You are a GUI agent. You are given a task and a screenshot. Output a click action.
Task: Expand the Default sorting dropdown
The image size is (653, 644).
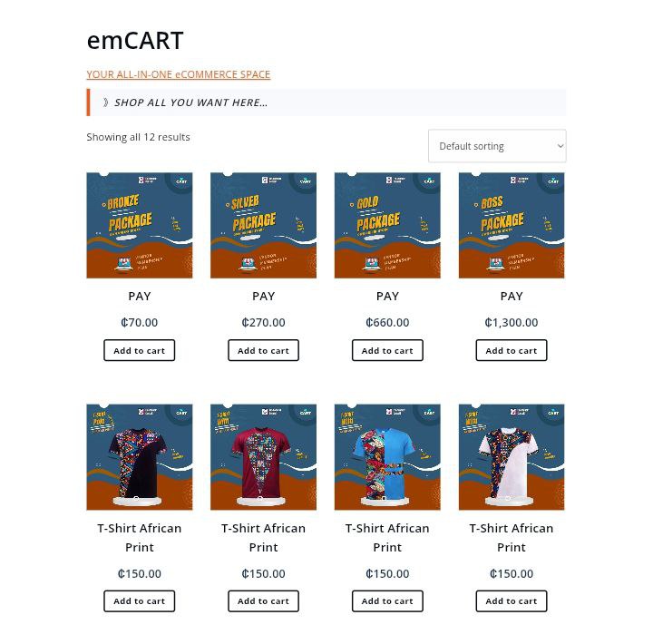[497, 146]
